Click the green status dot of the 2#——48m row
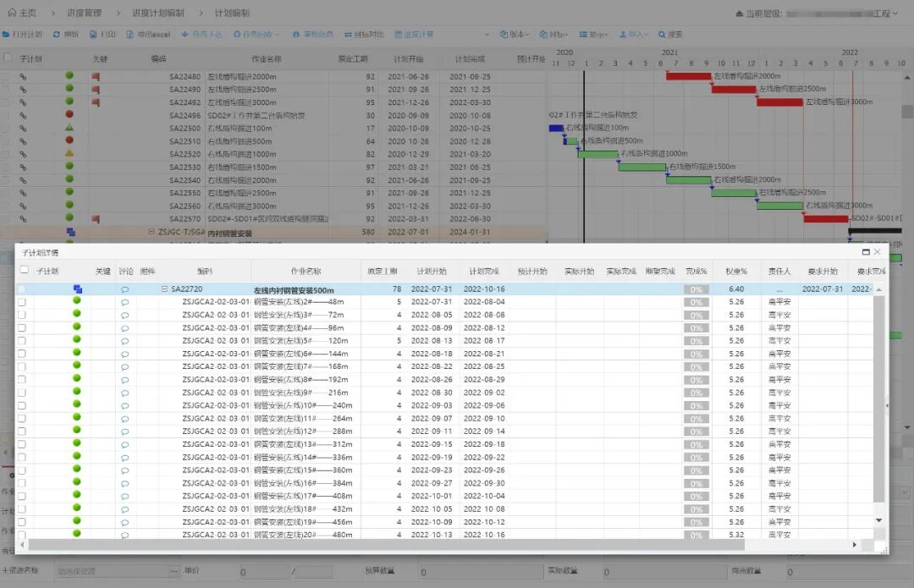Viewport: 914px width, 588px height. coord(76,300)
